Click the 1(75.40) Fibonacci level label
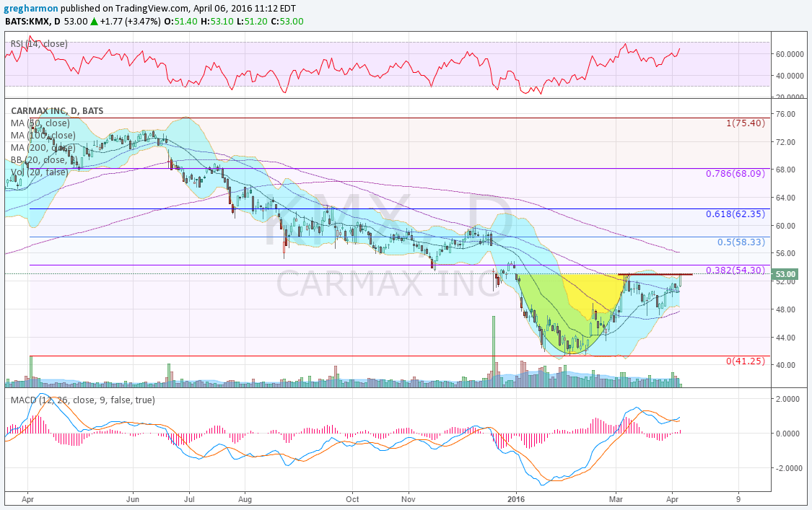The image size is (812, 510). point(745,123)
